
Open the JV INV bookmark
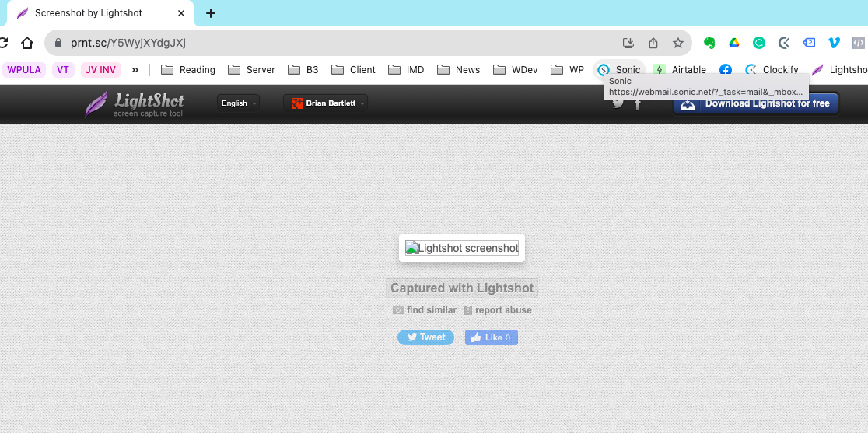[101, 70]
